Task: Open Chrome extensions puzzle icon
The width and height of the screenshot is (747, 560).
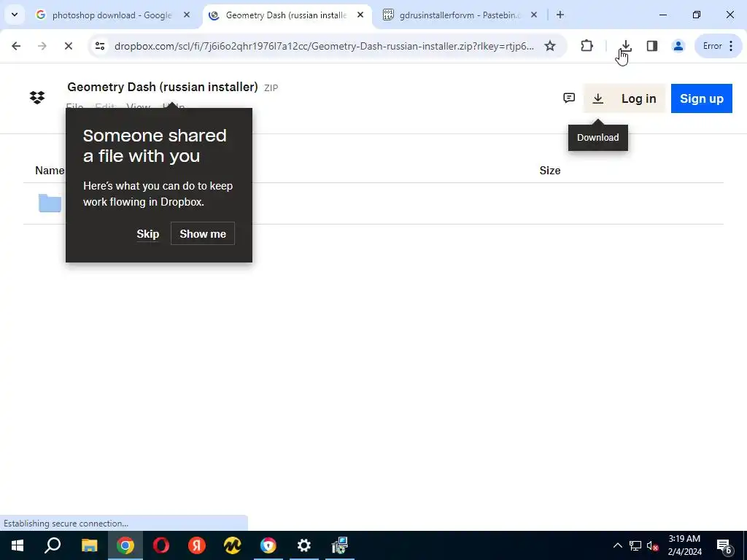Action: click(x=587, y=46)
